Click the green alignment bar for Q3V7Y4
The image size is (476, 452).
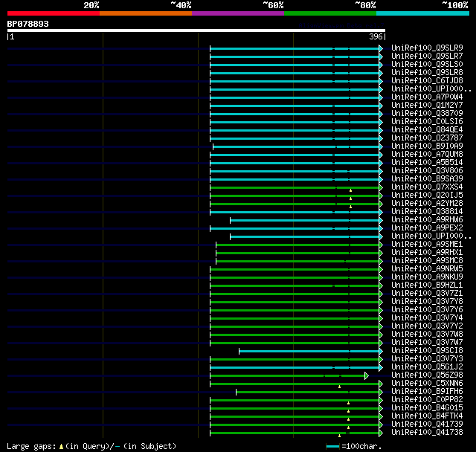tap(295, 318)
